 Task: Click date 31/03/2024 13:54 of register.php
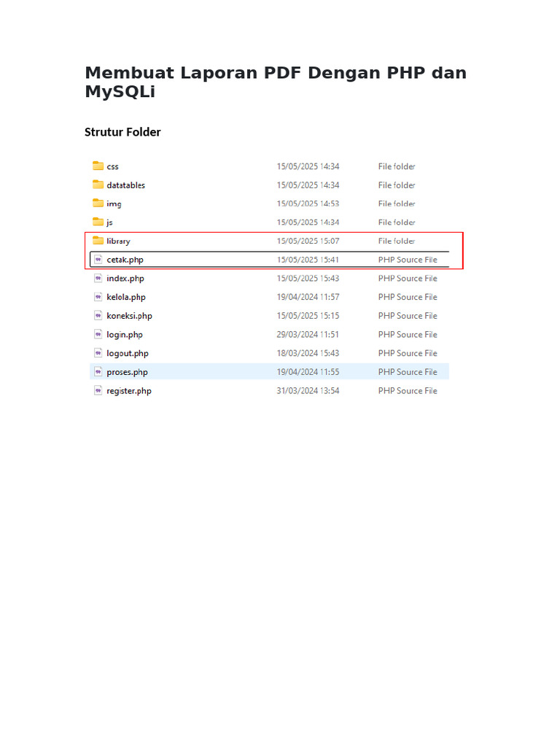pyautogui.click(x=308, y=391)
